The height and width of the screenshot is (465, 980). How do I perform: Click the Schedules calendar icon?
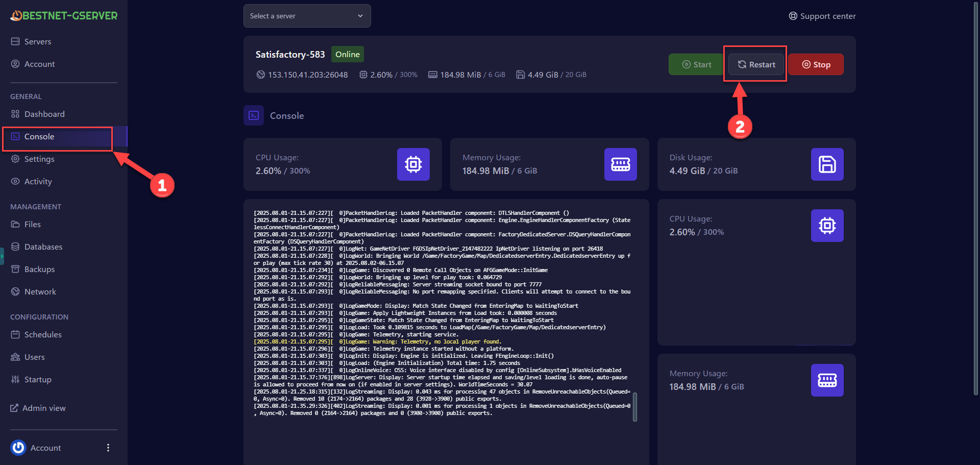tap(15, 334)
